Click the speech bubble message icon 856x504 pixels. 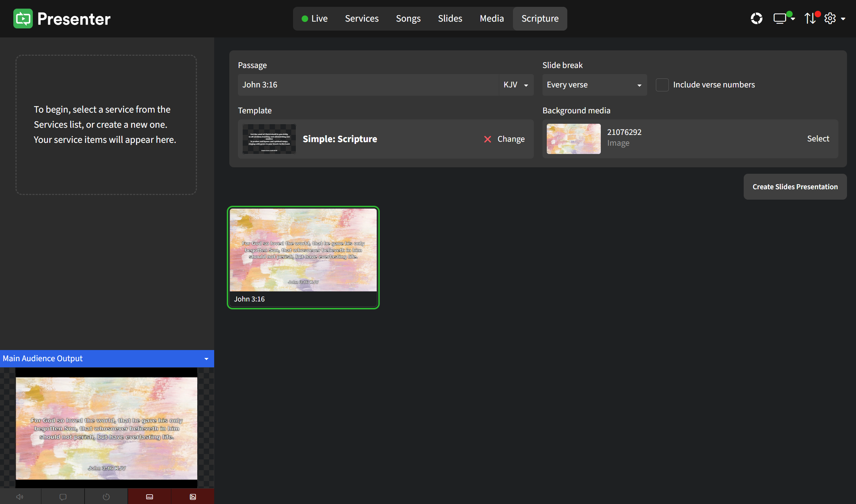click(63, 497)
